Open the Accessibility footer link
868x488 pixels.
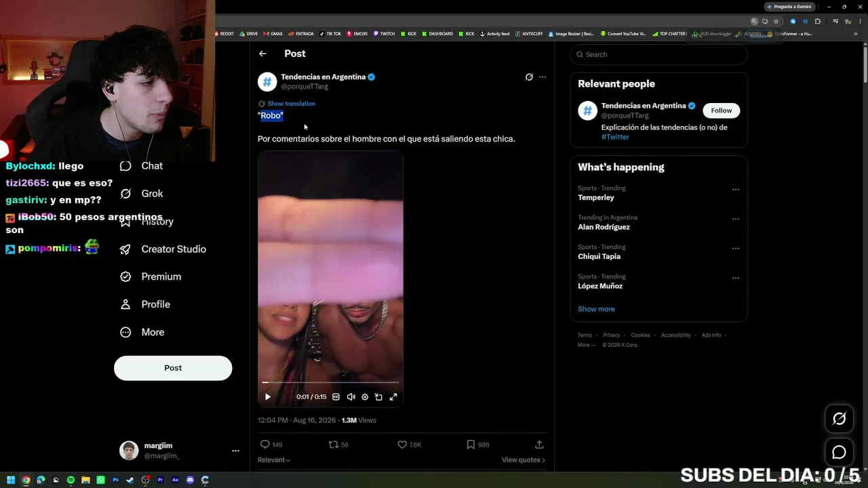675,335
